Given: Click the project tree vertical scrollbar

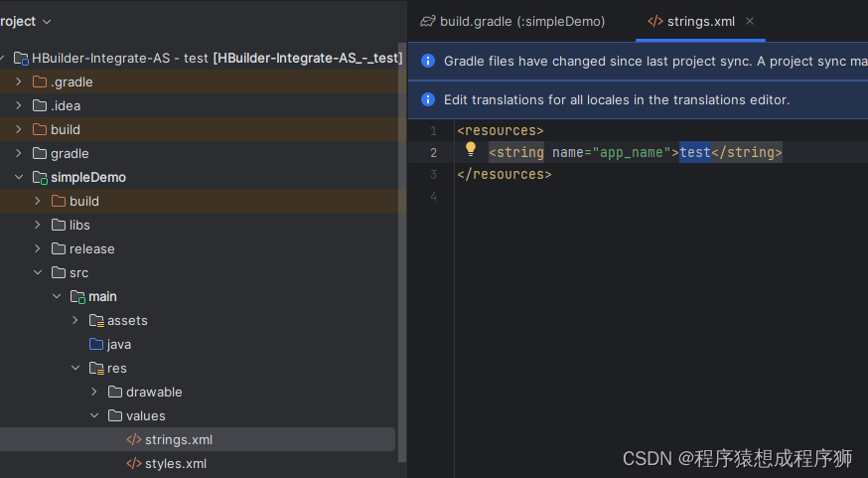Looking at the screenshot, I should coord(401,248).
